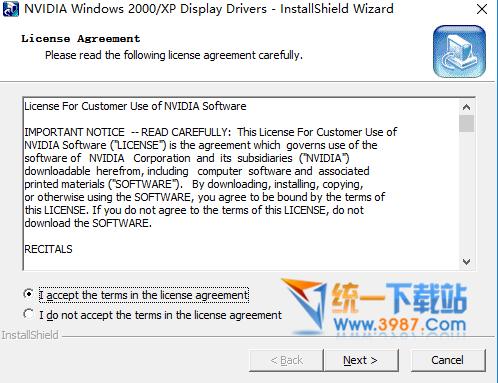This screenshot has width=498, height=383.
Task: Select "I do not accept the terms" radio
Action: [29, 314]
